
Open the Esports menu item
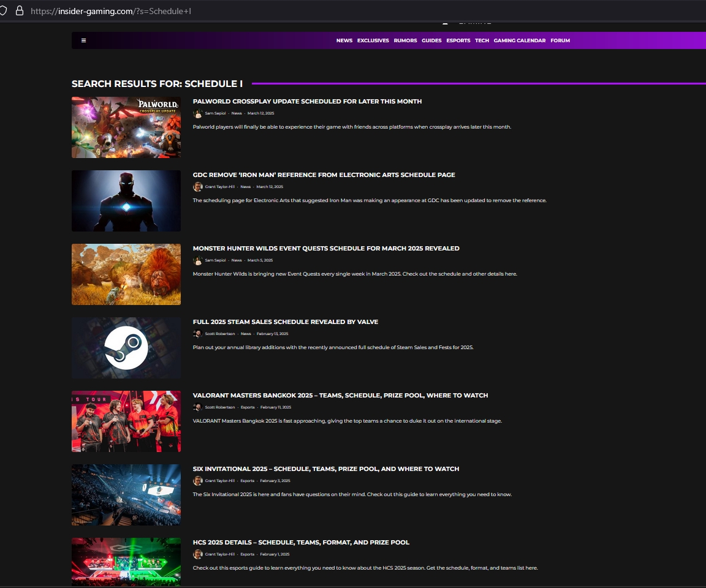click(458, 40)
